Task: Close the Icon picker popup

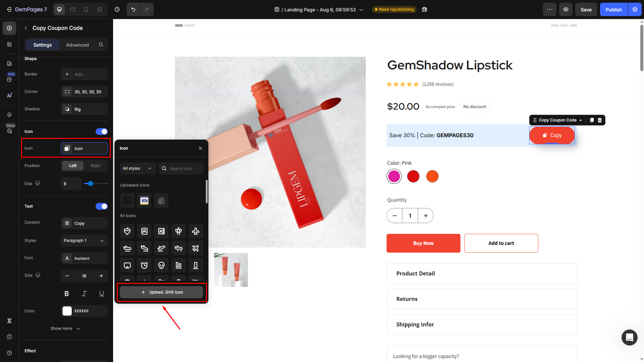Action: 200,148
